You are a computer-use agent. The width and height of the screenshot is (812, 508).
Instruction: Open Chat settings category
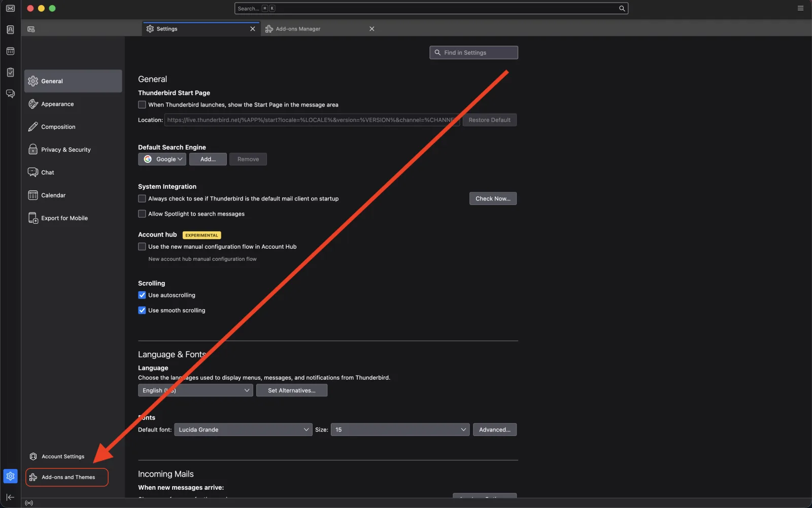[x=73, y=173]
